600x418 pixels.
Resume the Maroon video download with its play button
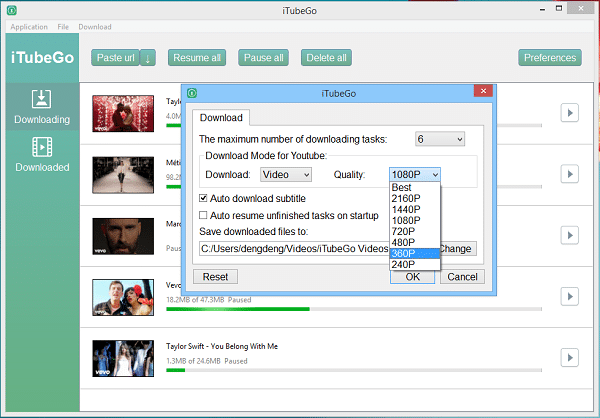point(569,235)
